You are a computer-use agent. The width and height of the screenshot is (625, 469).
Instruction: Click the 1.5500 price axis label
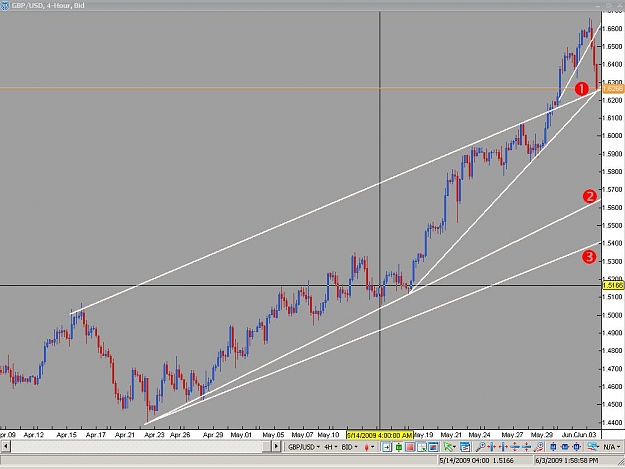612,226
